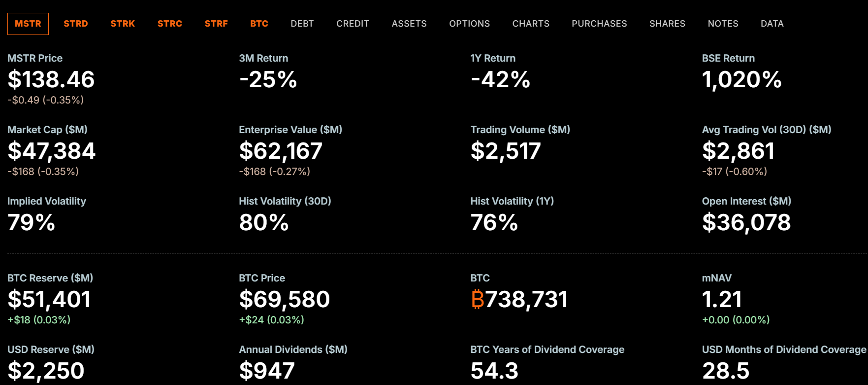Open the BTC tab
This screenshot has height=385, width=868.
pyautogui.click(x=259, y=24)
